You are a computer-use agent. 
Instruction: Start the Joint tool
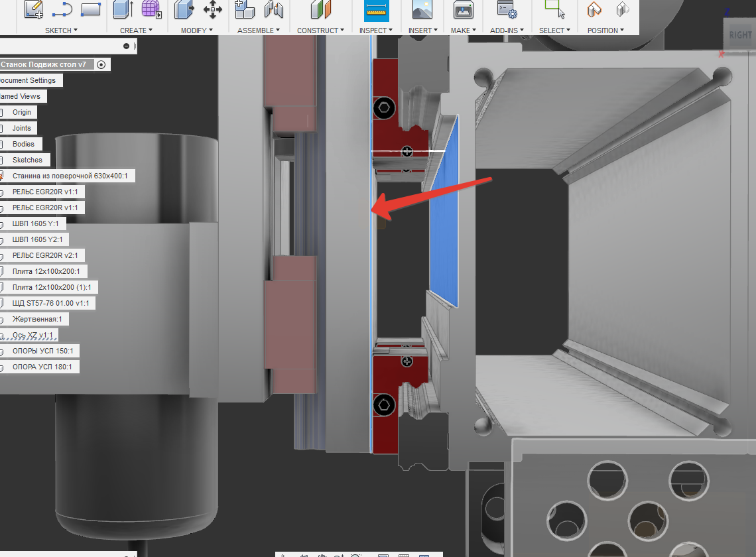pos(274,10)
